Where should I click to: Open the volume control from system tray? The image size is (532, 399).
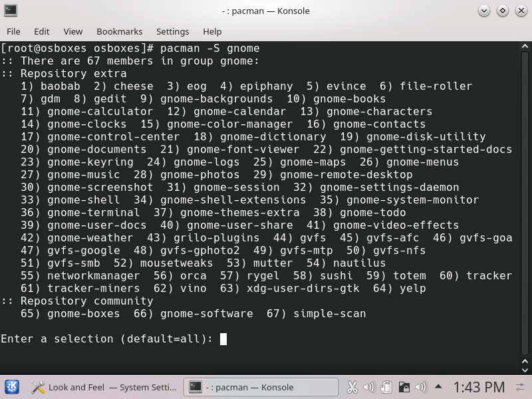coord(368,386)
